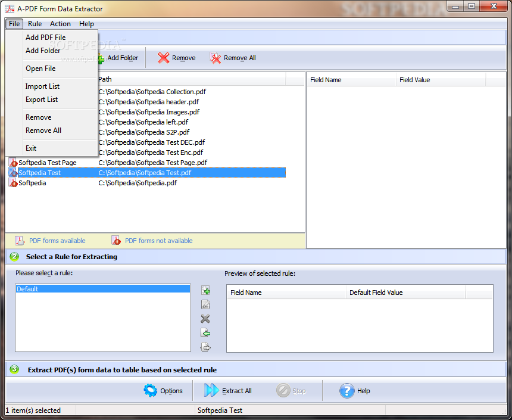Screen dimensions: 512x420
Task: Click the Field Value column header
Action: (x=441, y=80)
